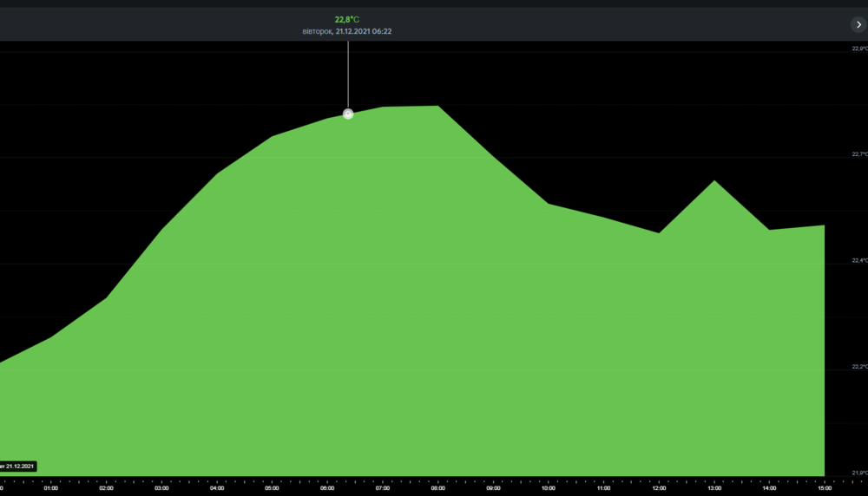Select the 03:00 mark on the timeline
The width and height of the screenshot is (868, 496).
pos(161,488)
